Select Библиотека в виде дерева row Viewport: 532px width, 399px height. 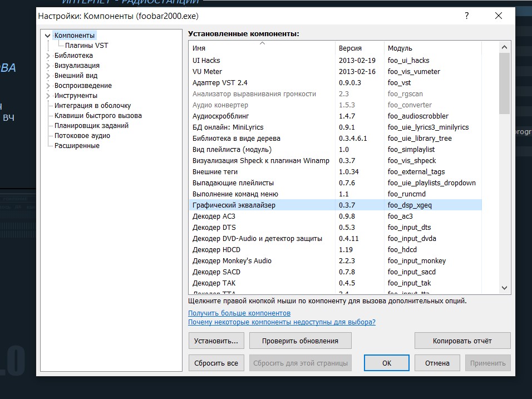click(x=335, y=139)
